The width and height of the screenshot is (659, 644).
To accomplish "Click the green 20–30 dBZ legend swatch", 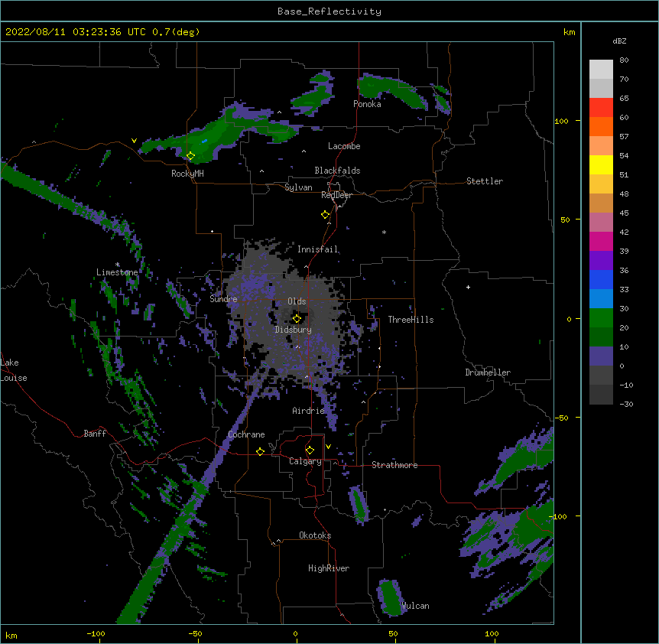I will pos(601,318).
